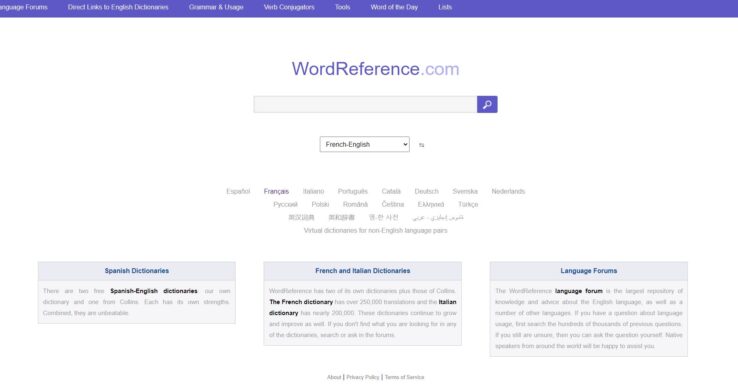Open the Tools menu
738x386 pixels.
(x=343, y=7)
